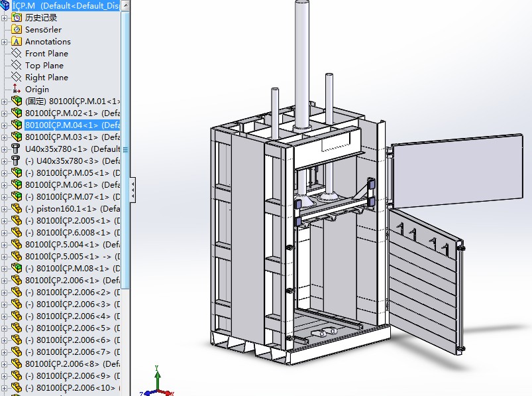Viewport: 532px width, 396px height.
Task: Expand the 80100İÇP.2.006<8> node
Action: (x=4, y=364)
